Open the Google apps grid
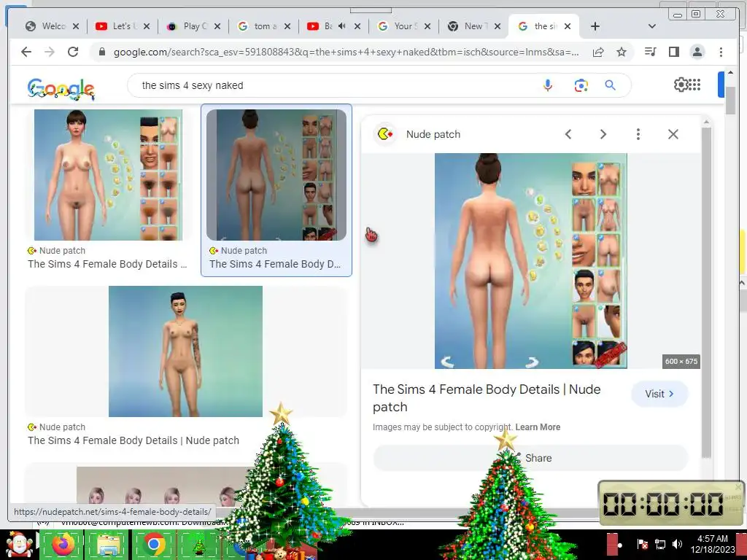The width and height of the screenshot is (747, 560). 694,85
